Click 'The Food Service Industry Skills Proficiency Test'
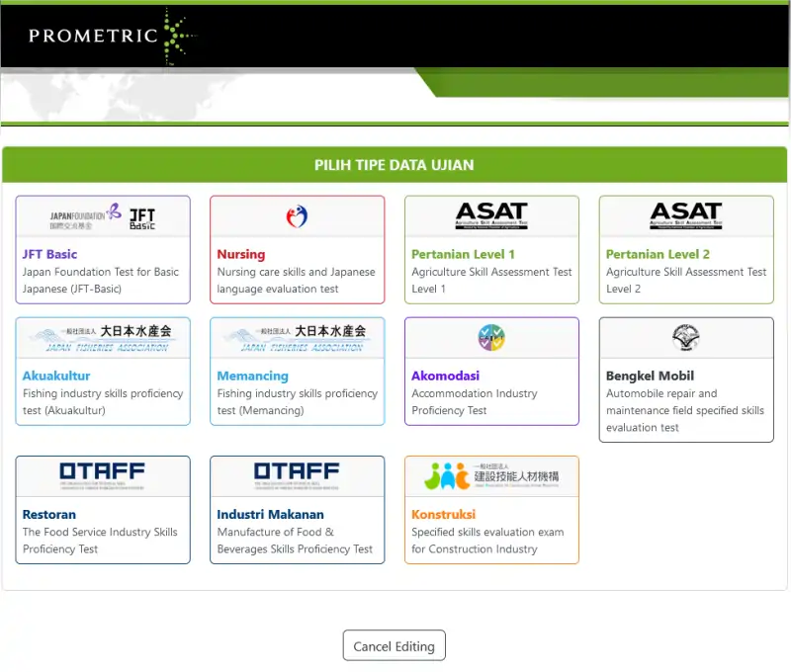Viewport: 791px width, 672px height. coord(100,541)
